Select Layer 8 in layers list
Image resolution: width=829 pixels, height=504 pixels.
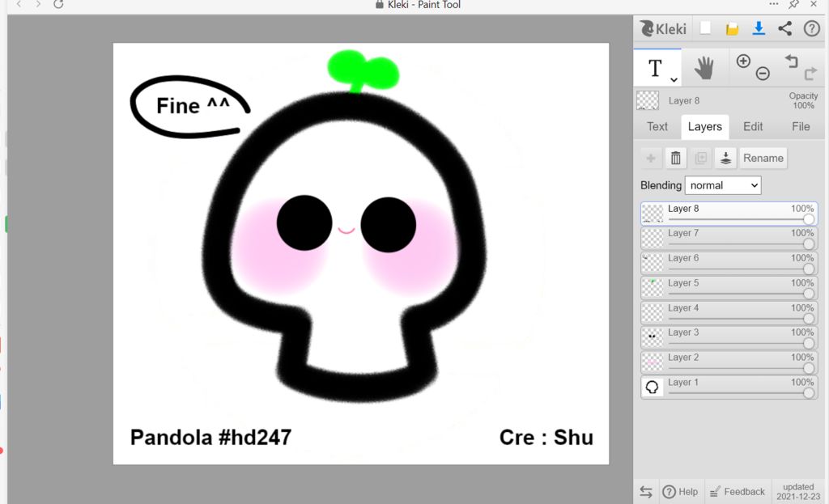coord(729,214)
